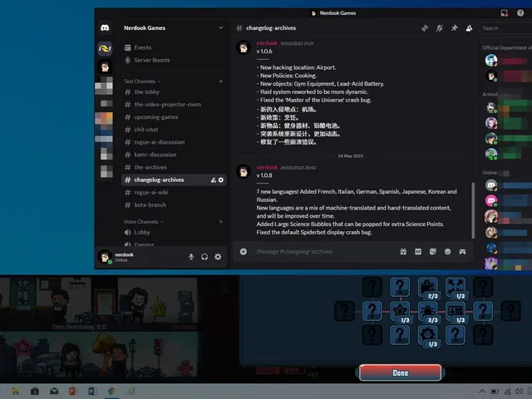Viewport: 532px width, 399px height.
Task: Open the the-lobby channel
Action: click(x=174, y=92)
